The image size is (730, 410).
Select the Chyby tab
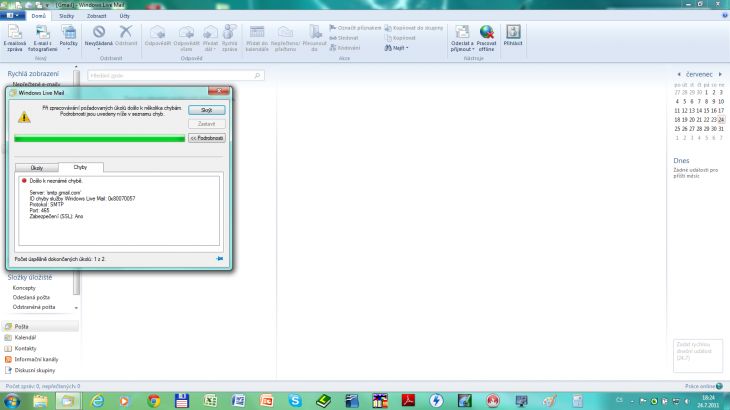(x=80, y=167)
